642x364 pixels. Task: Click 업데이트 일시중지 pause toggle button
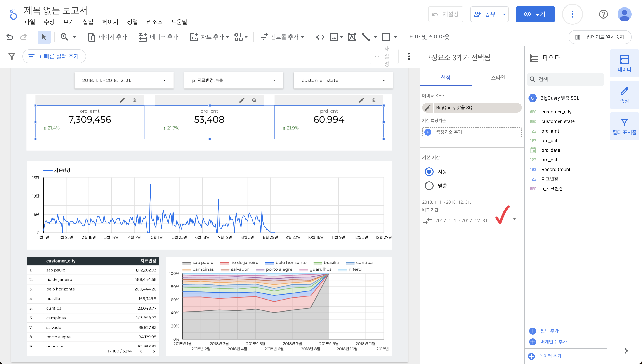(600, 37)
